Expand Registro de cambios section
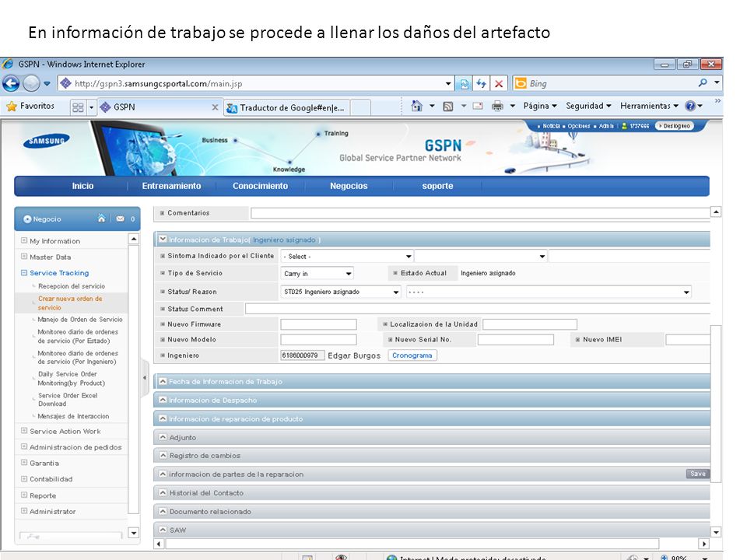This screenshot has width=747, height=560. [x=163, y=455]
